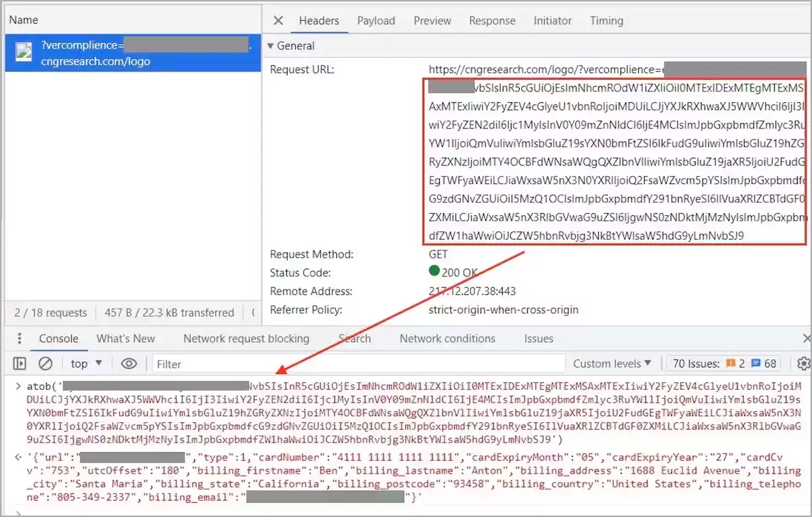Open the Initiator tab
Viewport: 812px width, 517px height.
tap(552, 21)
